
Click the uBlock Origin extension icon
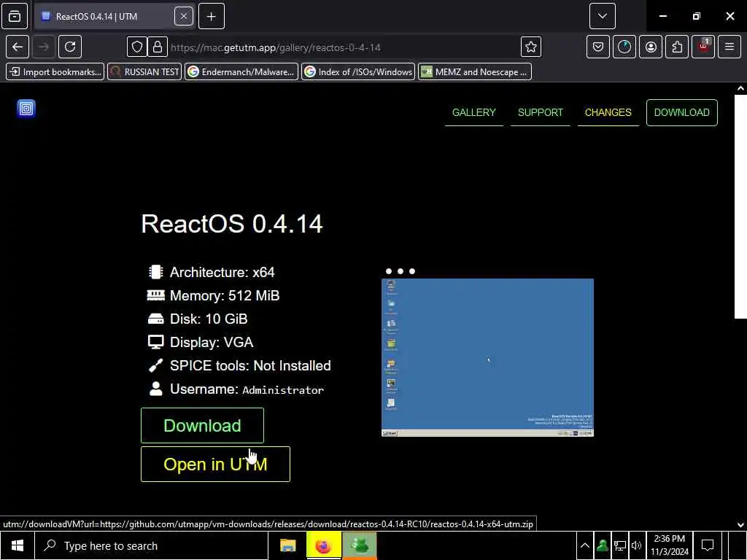pos(703,47)
